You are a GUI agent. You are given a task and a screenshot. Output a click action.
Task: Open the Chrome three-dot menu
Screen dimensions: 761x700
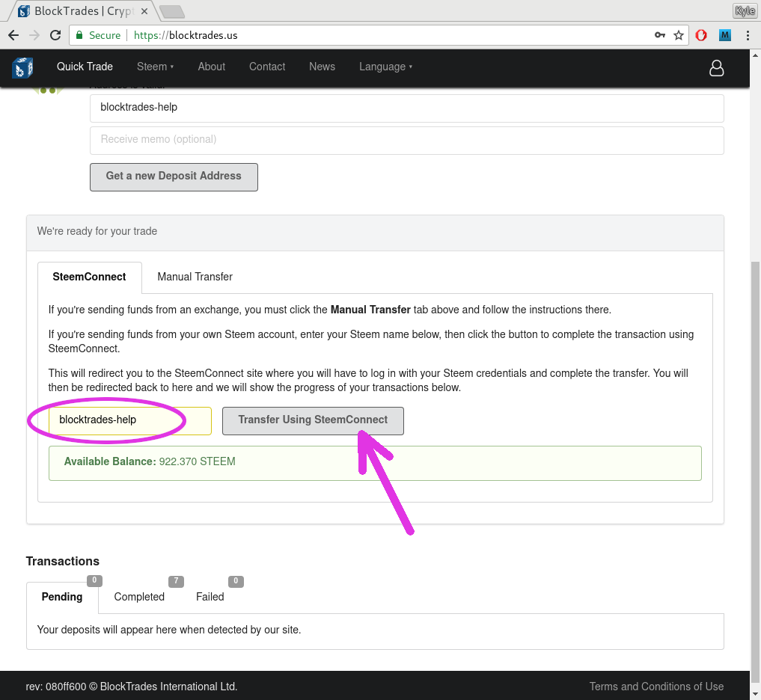pyautogui.click(x=748, y=35)
